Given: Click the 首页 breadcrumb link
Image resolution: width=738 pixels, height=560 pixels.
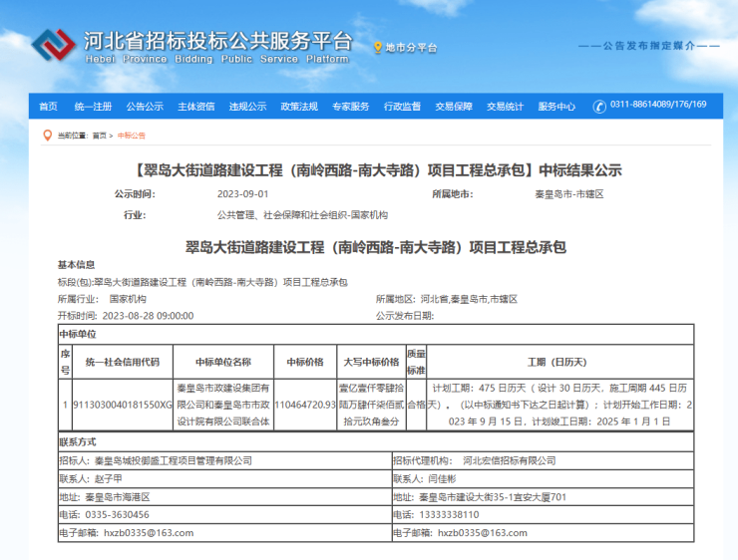Looking at the screenshot, I should pos(99,136).
